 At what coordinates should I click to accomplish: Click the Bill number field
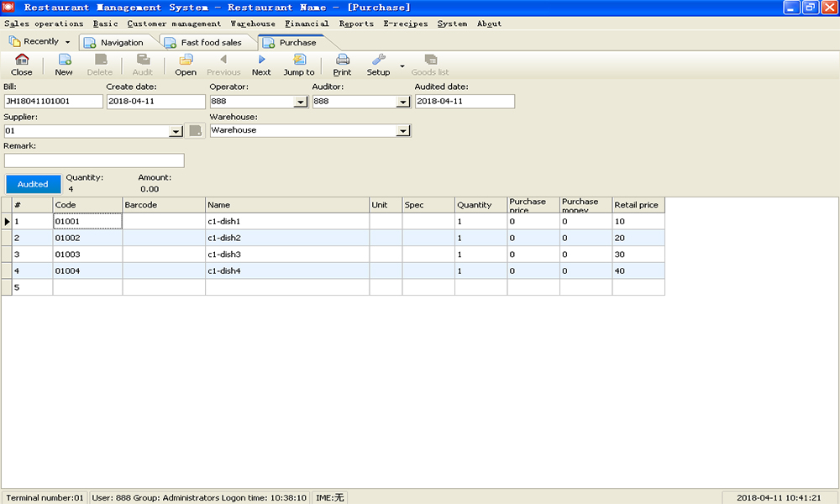[x=53, y=102]
